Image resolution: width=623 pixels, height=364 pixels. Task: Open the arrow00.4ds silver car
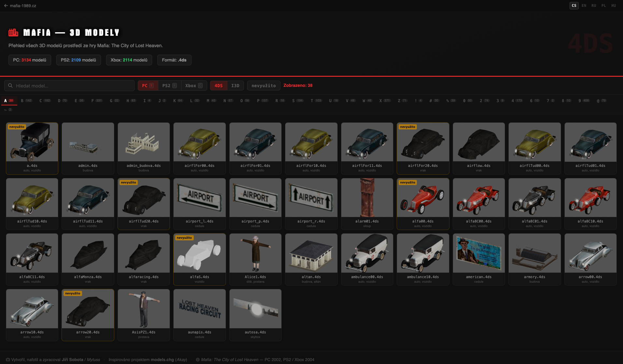pyautogui.click(x=590, y=260)
